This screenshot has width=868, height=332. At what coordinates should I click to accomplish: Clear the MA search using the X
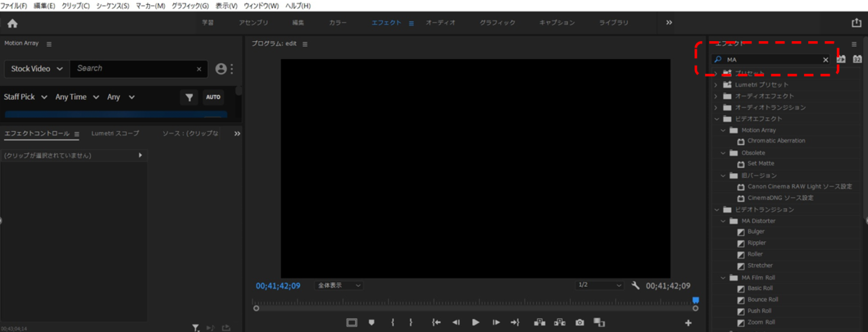(x=826, y=59)
